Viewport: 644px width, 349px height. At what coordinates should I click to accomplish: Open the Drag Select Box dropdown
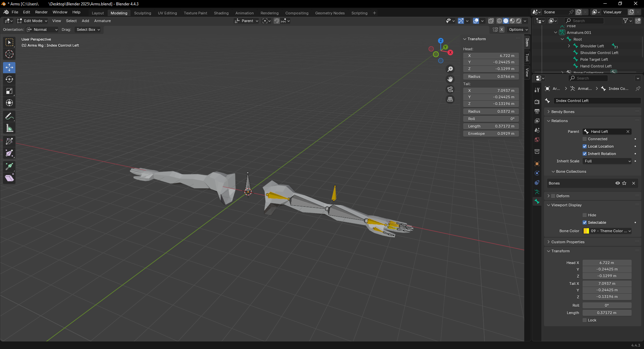(88, 30)
